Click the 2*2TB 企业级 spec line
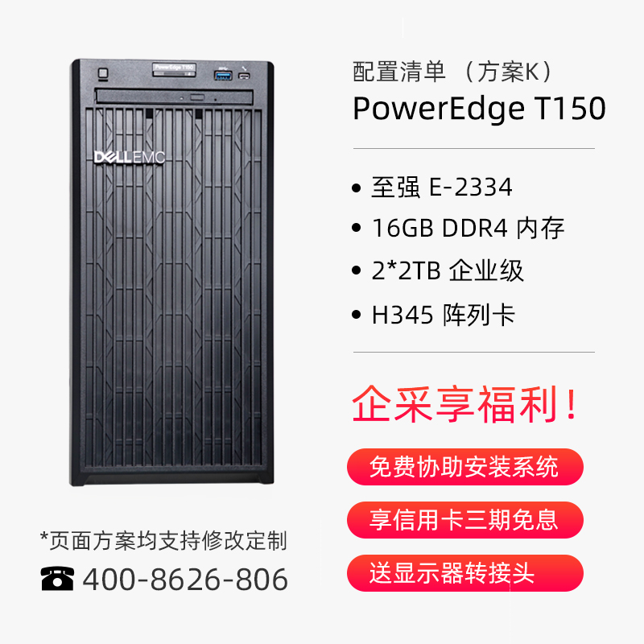This screenshot has height=644, width=644. (x=448, y=270)
